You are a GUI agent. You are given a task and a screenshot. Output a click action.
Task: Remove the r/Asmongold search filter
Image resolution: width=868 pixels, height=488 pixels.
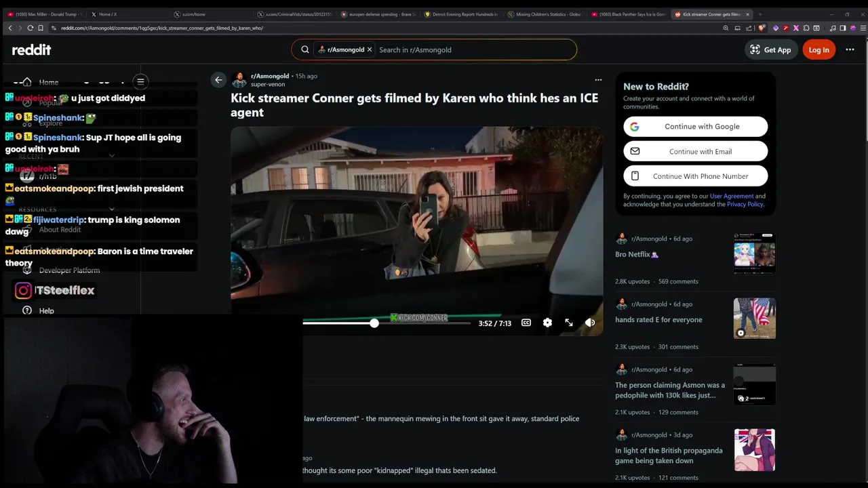pos(370,49)
